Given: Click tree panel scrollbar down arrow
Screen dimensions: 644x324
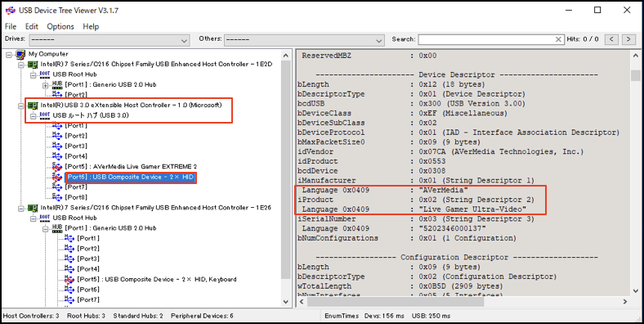Looking at the screenshot, I should pos(286,302).
